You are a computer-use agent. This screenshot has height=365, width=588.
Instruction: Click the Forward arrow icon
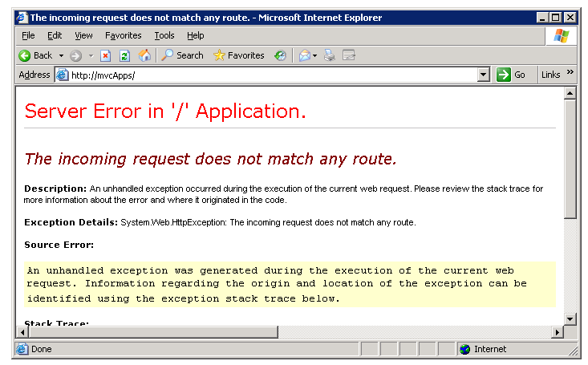75,56
